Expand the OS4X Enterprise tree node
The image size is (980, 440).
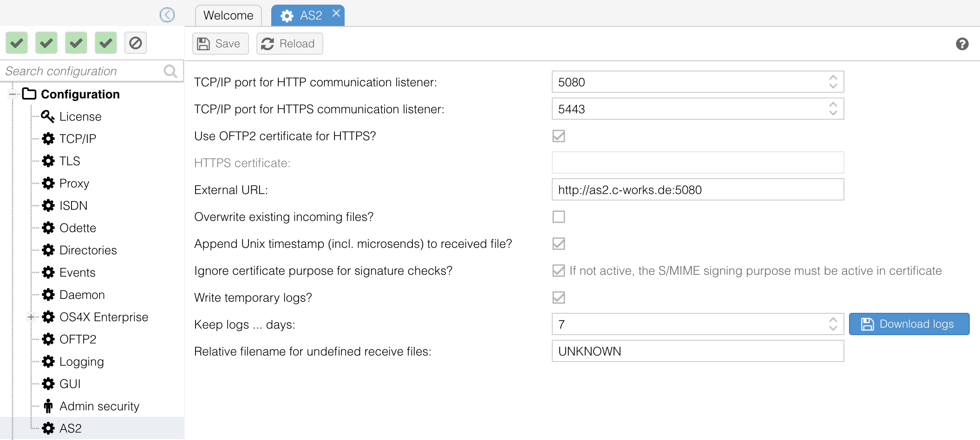pyautogui.click(x=31, y=317)
